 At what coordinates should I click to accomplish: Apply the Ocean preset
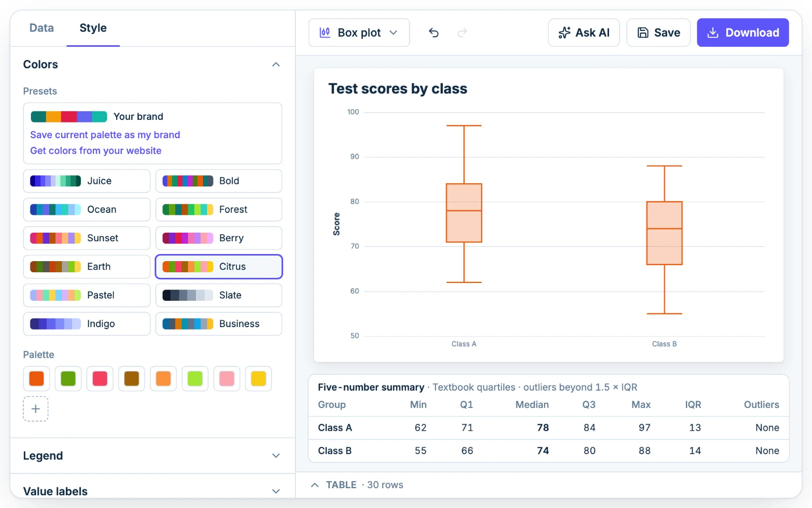[x=87, y=209]
